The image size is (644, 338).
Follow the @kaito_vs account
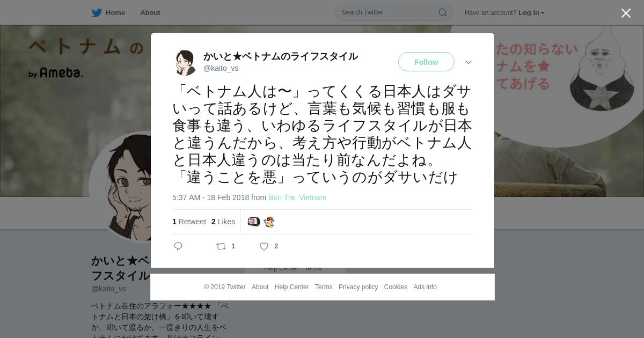click(426, 62)
